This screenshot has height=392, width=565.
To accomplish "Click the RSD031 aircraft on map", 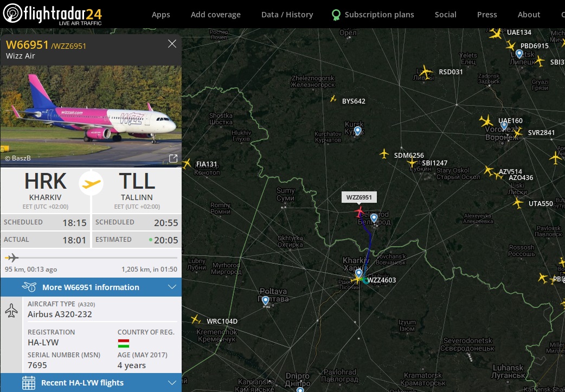I will click(x=426, y=72).
